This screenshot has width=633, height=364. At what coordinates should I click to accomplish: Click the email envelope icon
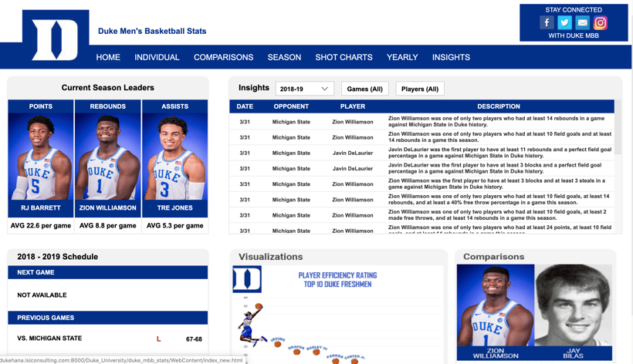click(x=582, y=22)
